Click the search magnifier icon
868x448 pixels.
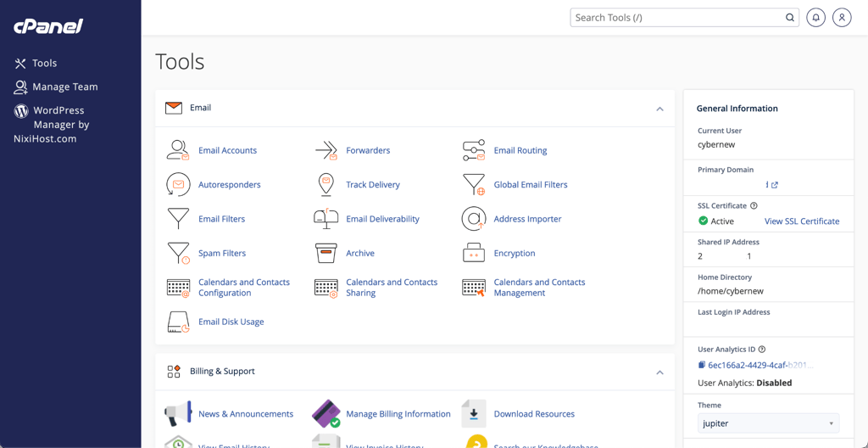(x=790, y=18)
